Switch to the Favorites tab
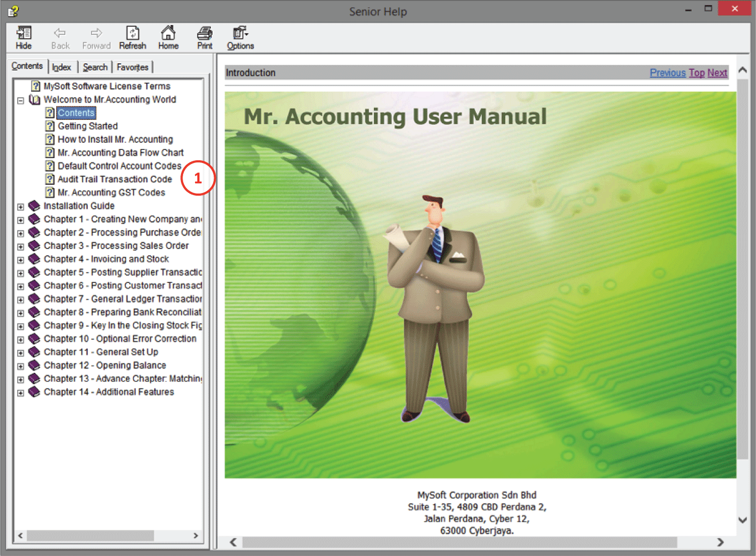This screenshot has height=556, width=756. tap(132, 67)
